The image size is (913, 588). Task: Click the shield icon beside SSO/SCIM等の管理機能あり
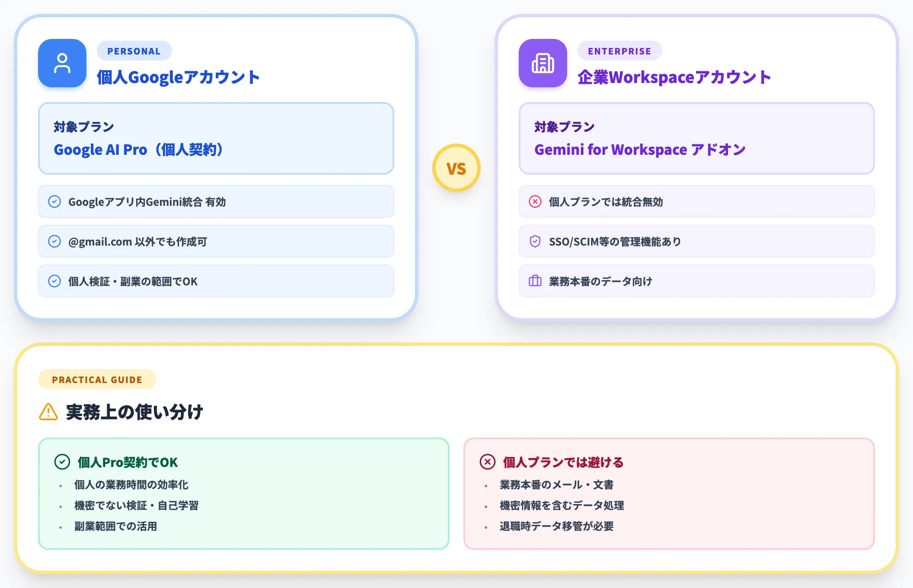click(535, 241)
